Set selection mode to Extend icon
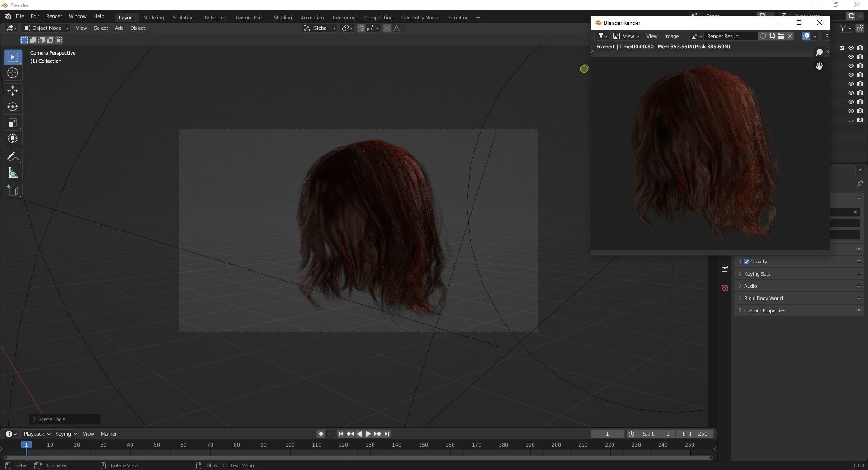 [33, 40]
